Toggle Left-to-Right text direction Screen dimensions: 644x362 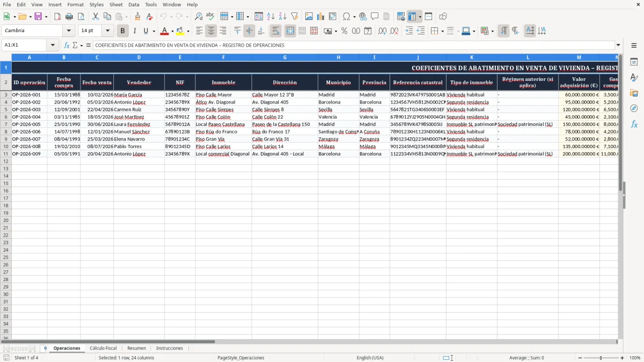[x=503, y=31]
